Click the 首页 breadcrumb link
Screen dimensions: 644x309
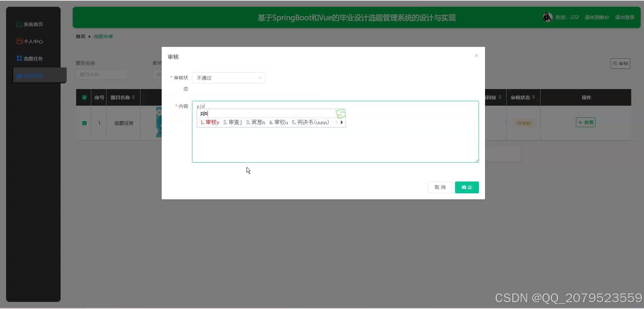tap(80, 36)
